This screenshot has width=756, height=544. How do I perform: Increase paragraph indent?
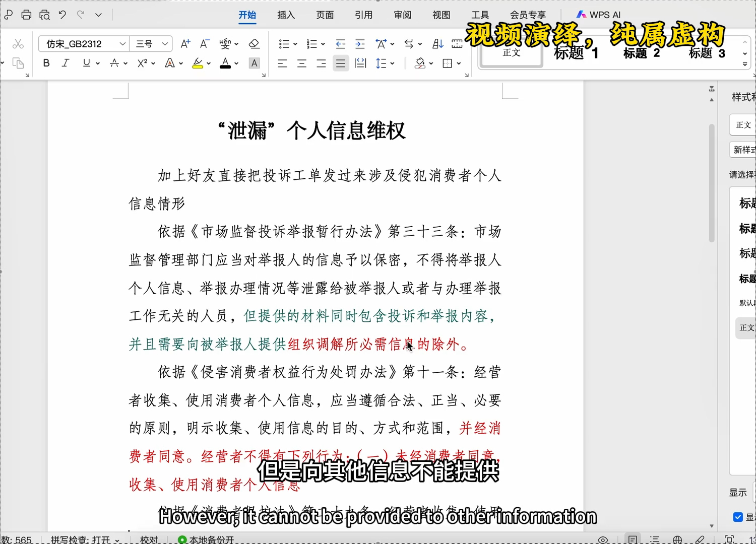360,44
